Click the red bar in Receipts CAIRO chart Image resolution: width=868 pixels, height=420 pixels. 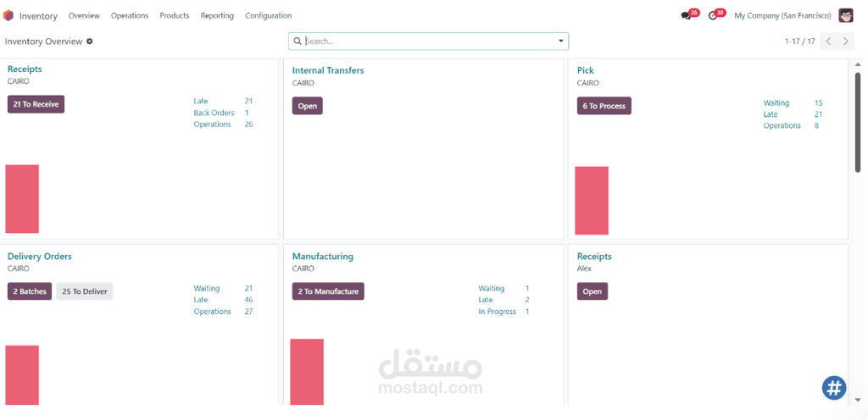(x=22, y=199)
